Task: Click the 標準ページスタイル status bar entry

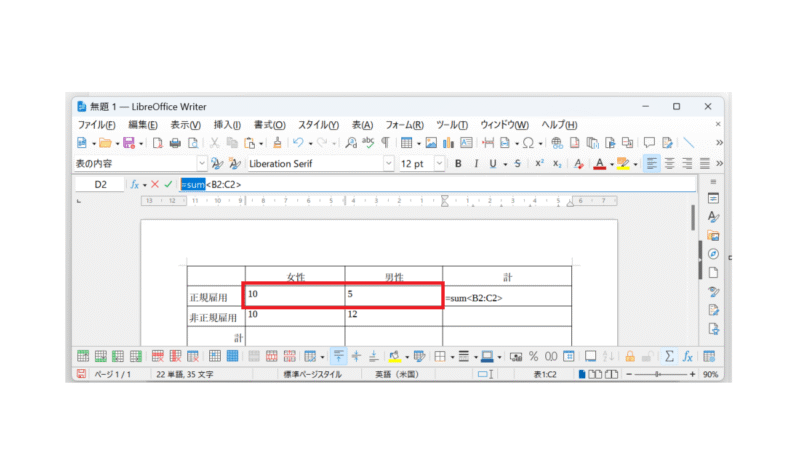Action: coord(312,374)
